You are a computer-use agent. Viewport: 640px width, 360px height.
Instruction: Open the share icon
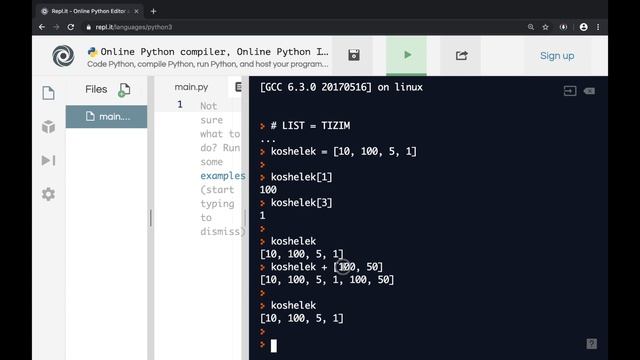[x=461, y=55]
